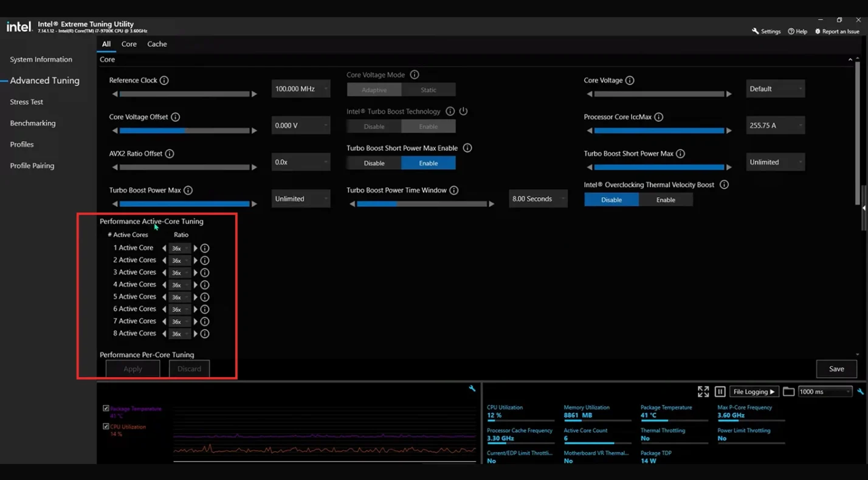Uncheck the CPU Utilization graph checkbox
The image size is (868, 480).
pyautogui.click(x=106, y=426)
